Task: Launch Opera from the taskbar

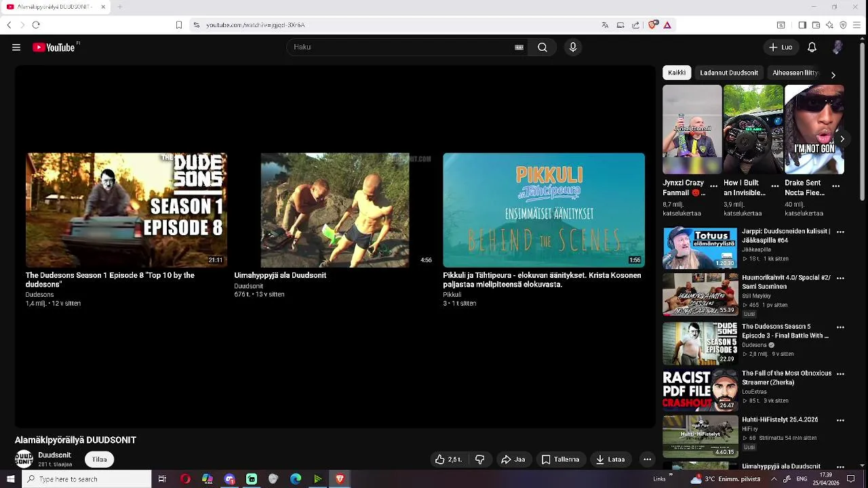Action: (x=185, y=479)
